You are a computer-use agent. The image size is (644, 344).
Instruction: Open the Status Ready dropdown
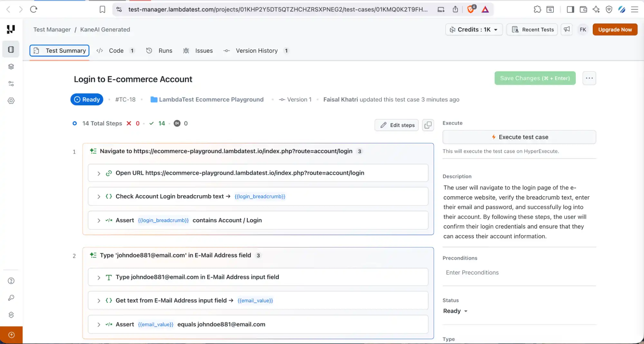(455, 311)
